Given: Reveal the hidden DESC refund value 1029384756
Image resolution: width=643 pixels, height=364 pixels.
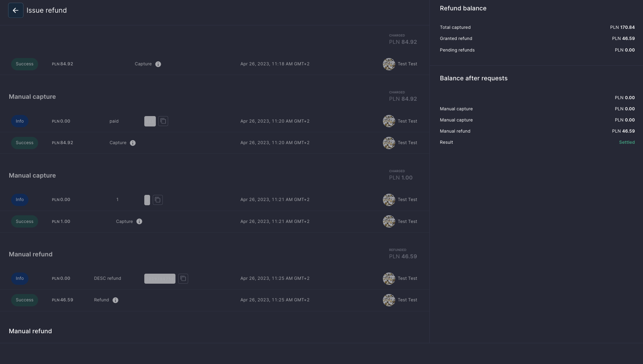Looking at the screenshot, I should coord(160,278).
